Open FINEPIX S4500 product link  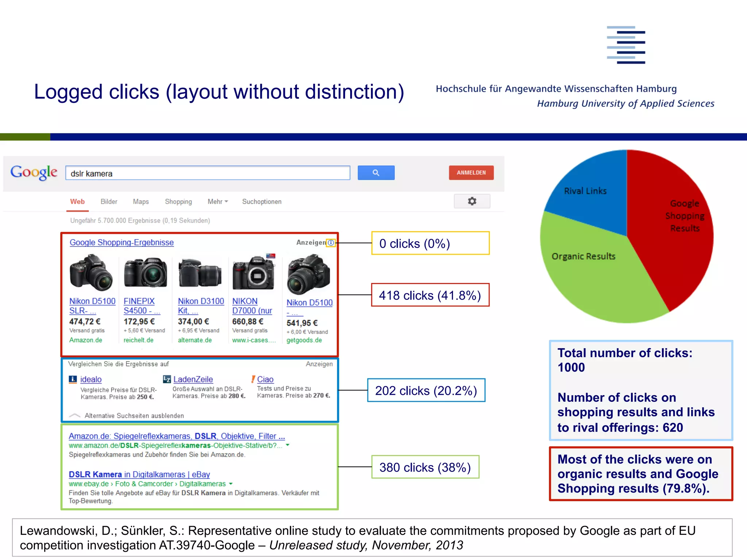[142, 306]
